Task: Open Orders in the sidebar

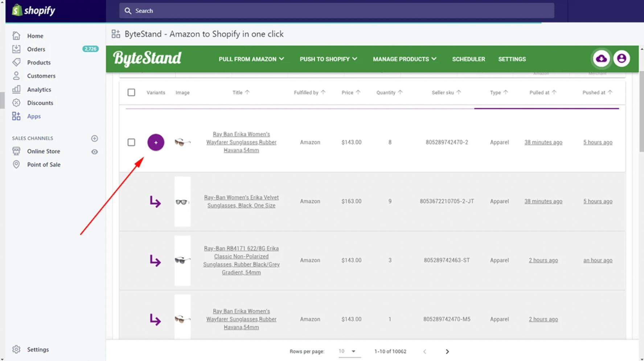Action: point(36,49)
